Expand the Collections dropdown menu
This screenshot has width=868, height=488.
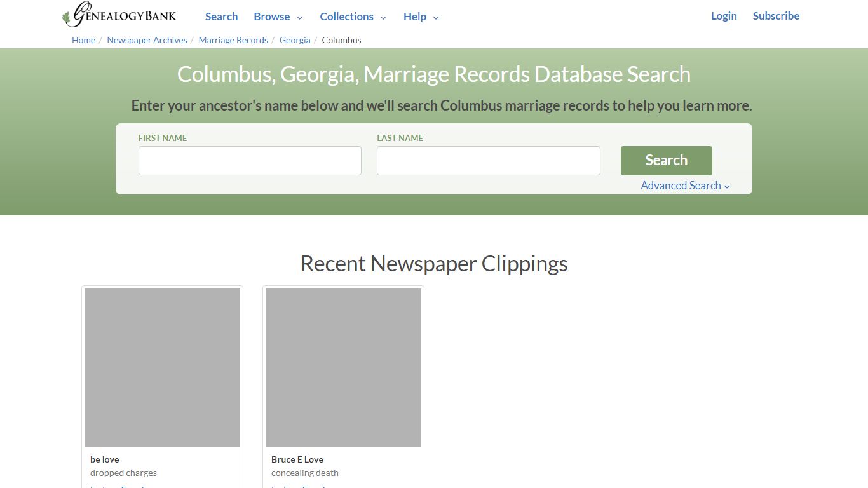tap(353, 17)
